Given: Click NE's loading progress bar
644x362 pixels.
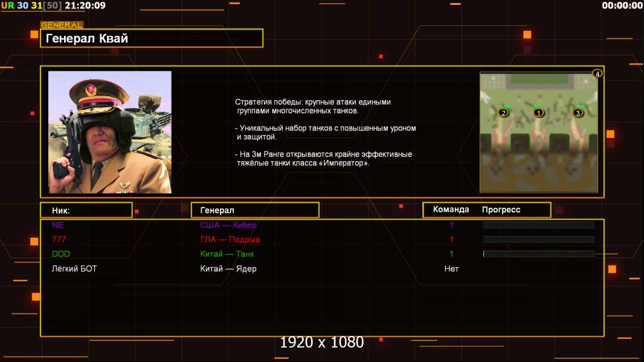Looking at the screenshot, I should click(x=539, y=225).
